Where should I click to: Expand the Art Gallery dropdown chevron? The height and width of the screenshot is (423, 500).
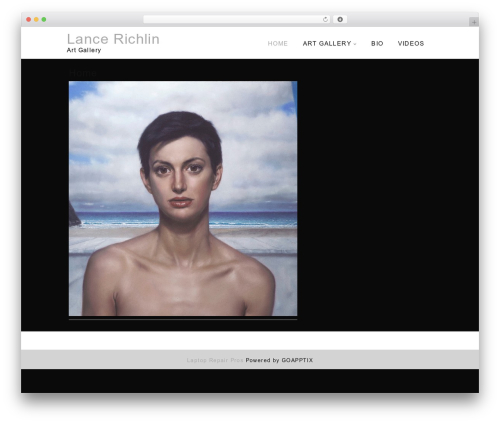[x=355, y=44]
